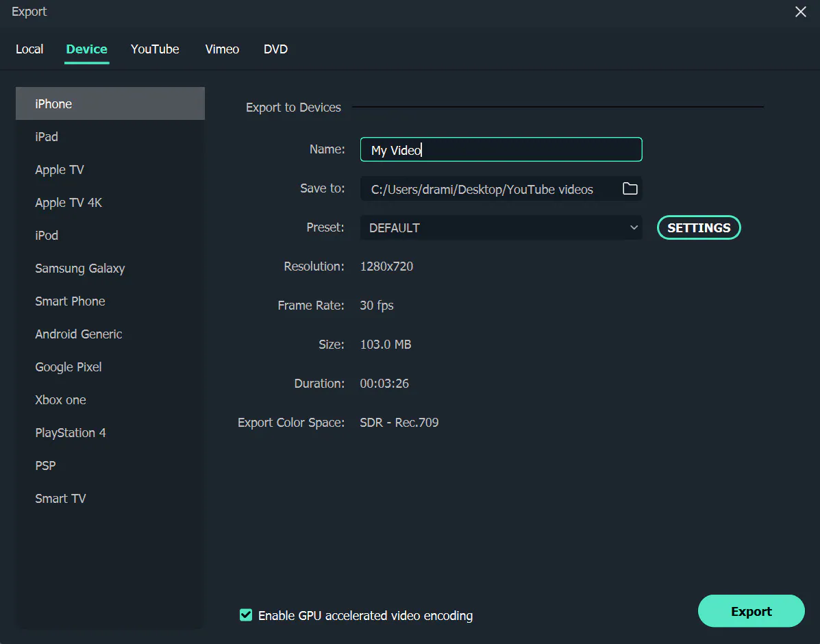The height and width of the screenshot is (644, 820).
Task: Pick Google Pixel from device list
Action: [x=69, y=367]
